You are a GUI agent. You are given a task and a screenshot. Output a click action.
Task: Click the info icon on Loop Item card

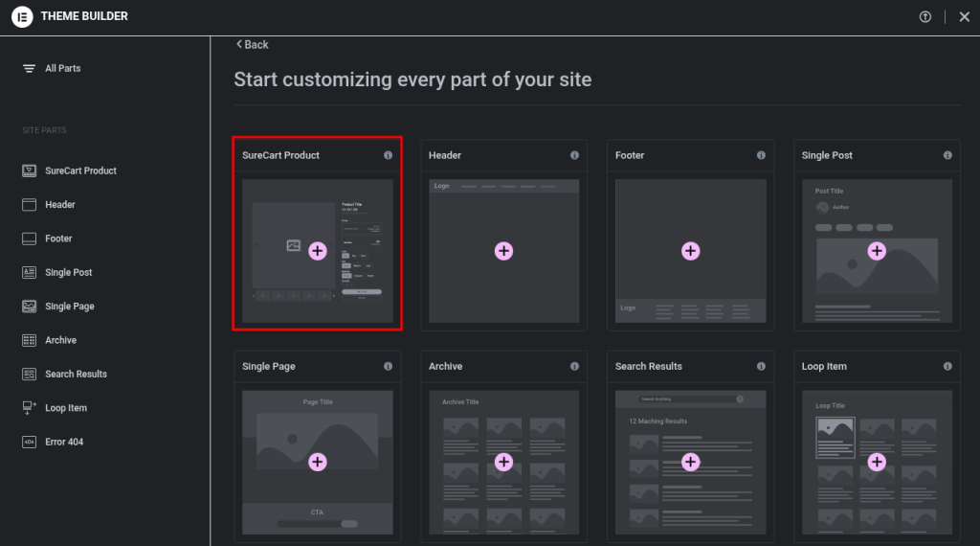point(947,366)
